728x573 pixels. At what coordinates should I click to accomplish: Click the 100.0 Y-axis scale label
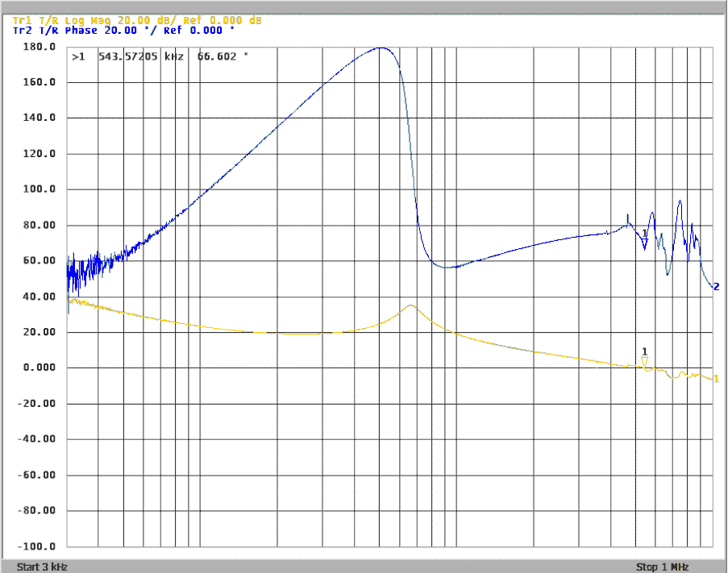pyautogui.click(x=40, y=189)
